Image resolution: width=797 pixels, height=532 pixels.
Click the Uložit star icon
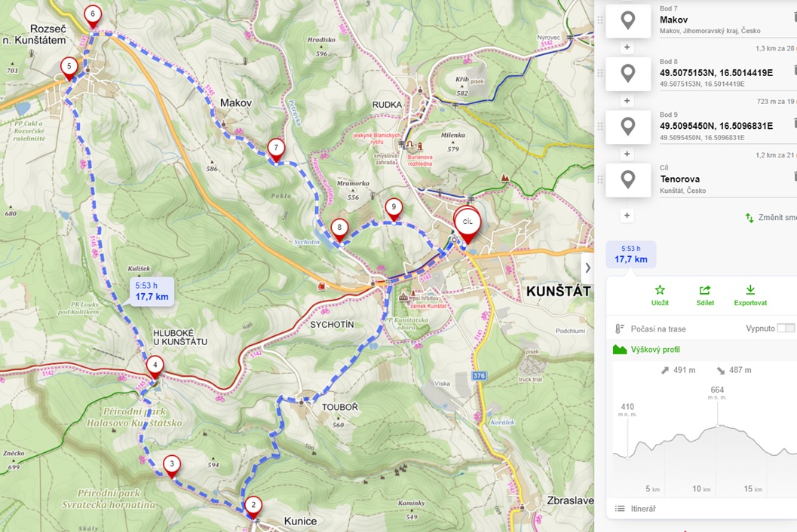tap(660, 290)
